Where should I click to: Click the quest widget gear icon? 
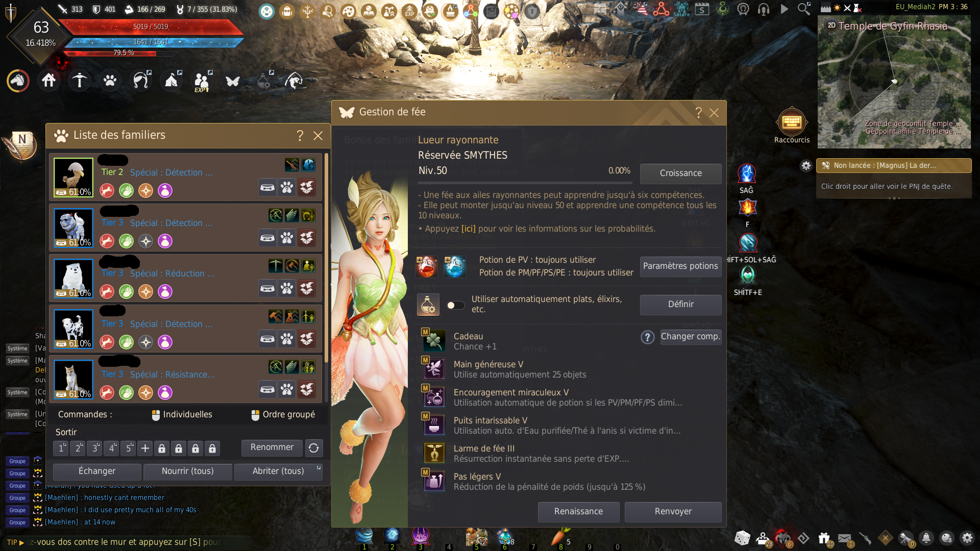[806, 166]
